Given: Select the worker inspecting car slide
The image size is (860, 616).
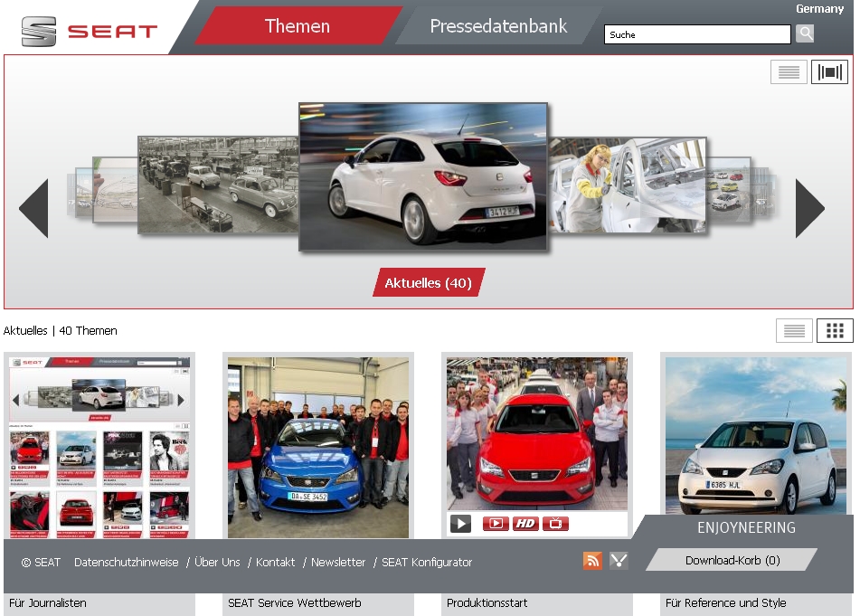Looking at the screenshot, I should click(x=628, y=185).
